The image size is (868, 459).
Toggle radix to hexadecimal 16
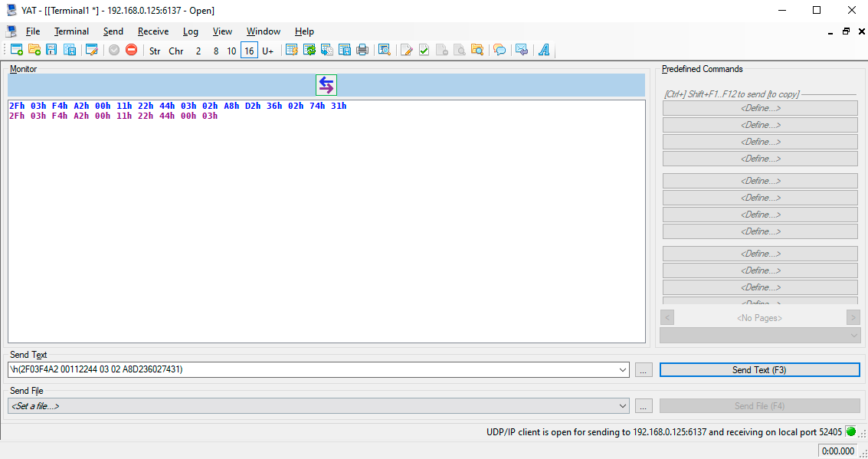click(249, 51)
